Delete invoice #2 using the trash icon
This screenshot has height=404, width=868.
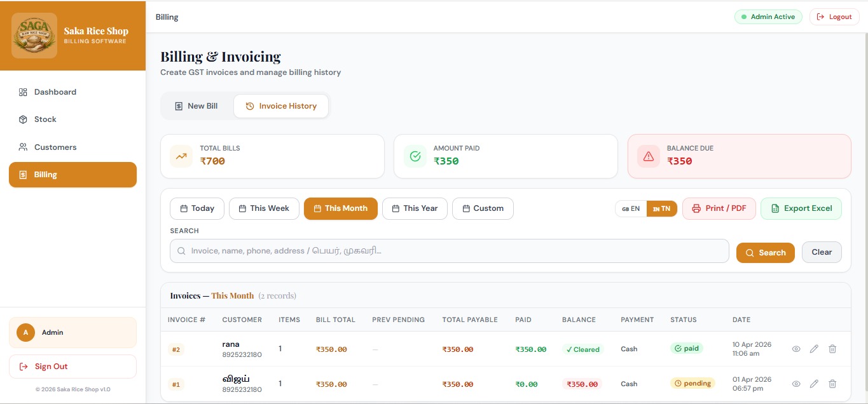tap(832, 349)
